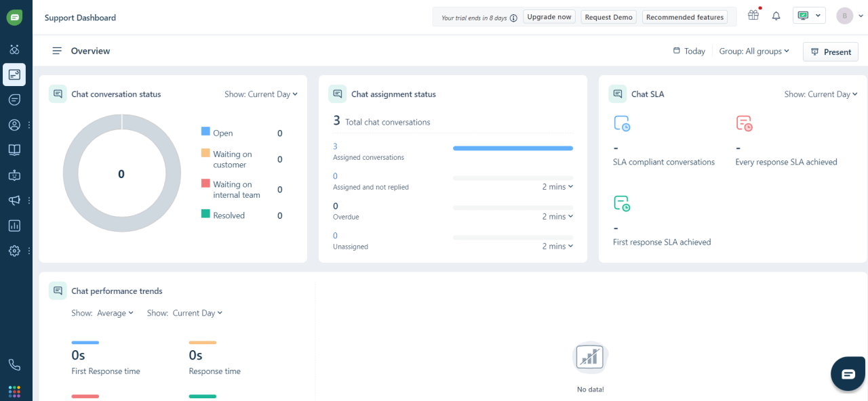This screenshot has height=401, width=868.
Task: Open the gift icon with the red notification dot
Action: 753,15
